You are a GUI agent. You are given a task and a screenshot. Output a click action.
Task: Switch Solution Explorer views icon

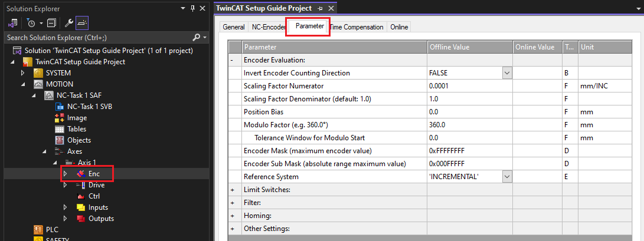tap(12, 23)
